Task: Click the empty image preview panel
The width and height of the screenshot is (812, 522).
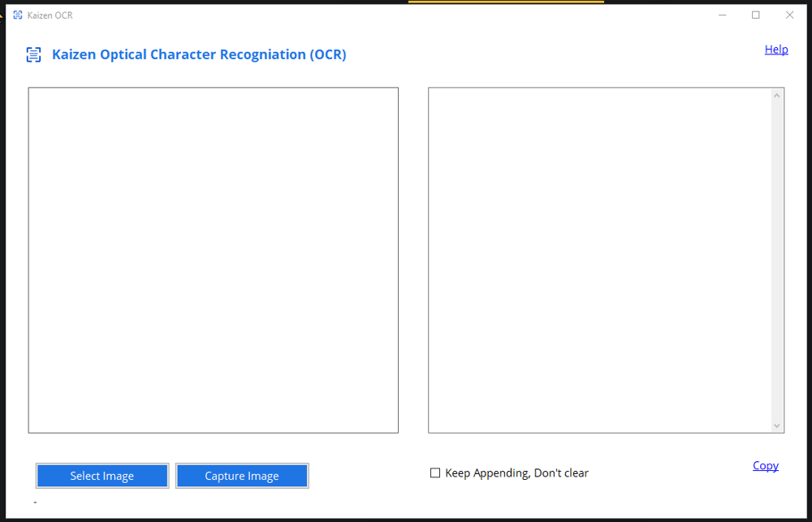Action: point(213,260)
